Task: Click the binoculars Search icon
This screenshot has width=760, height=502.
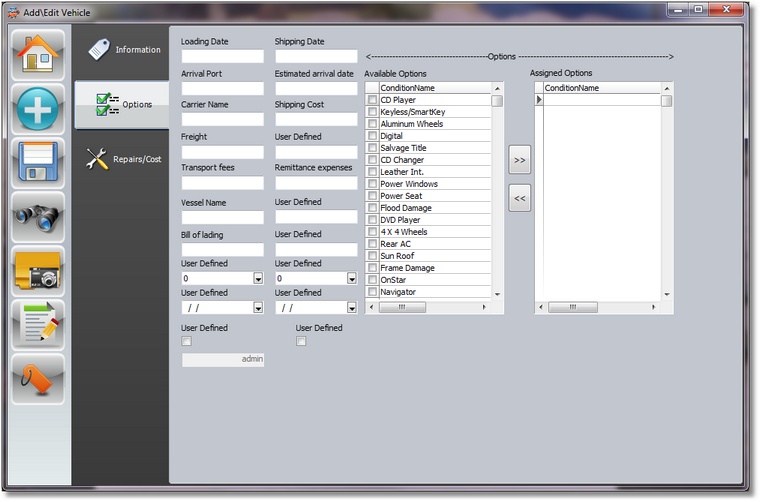Action: (x=39, y=217)
